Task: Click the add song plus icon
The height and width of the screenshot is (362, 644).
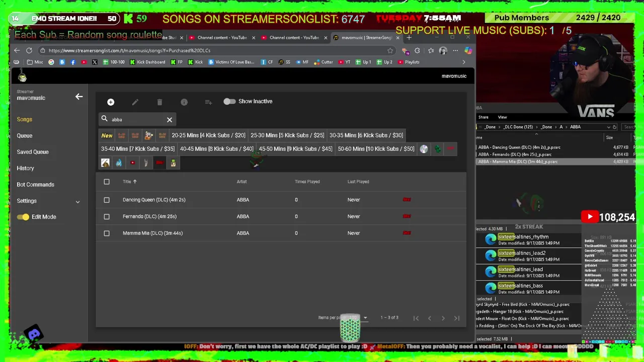Action: (111, 102)
